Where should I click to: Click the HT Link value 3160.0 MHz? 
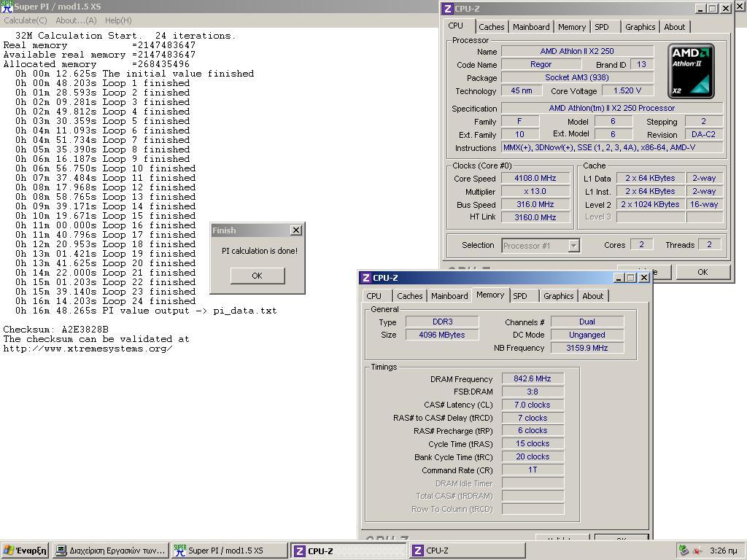point(535,217)
